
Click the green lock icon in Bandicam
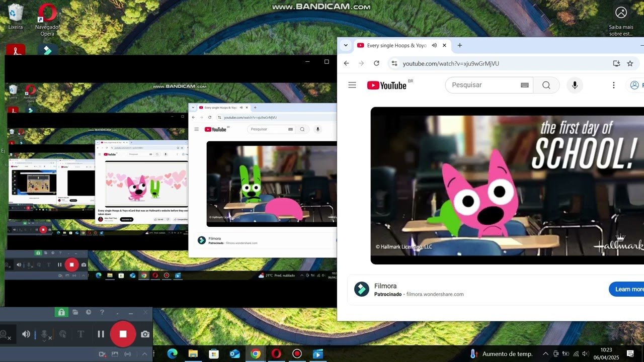click(x=61, y=312)
